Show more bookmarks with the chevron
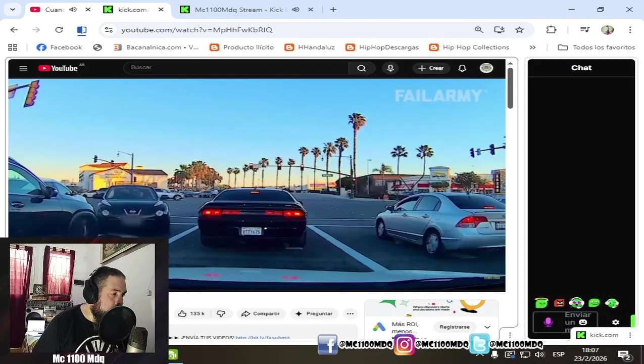The image size is (644, 364). [532, 47]
